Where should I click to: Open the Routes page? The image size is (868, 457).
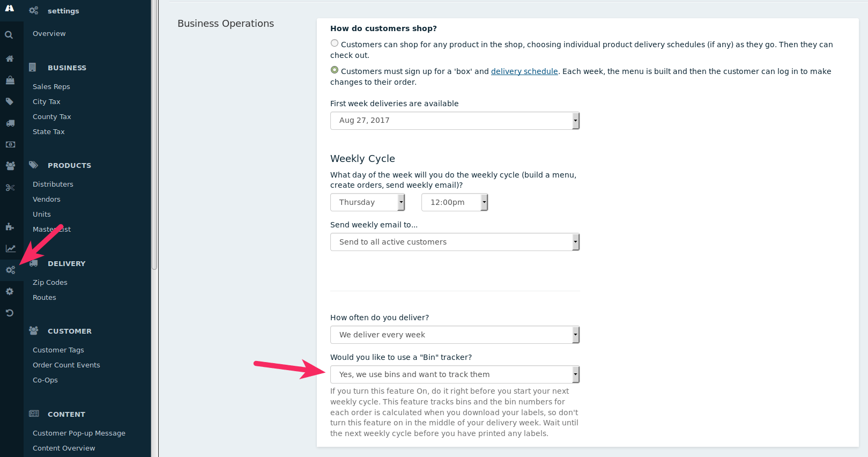44,297
